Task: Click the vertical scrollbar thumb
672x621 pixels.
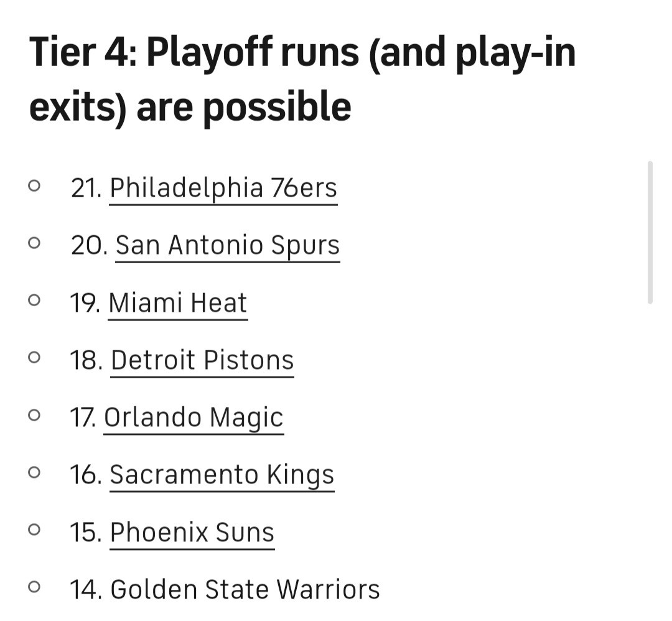Action: (x=650, y=231)
